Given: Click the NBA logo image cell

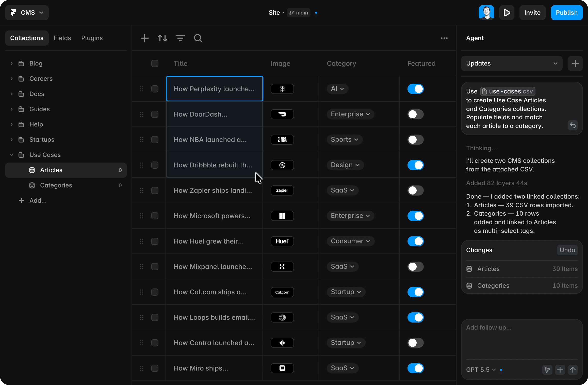Looking at the screenshot, I should point(282,140).
